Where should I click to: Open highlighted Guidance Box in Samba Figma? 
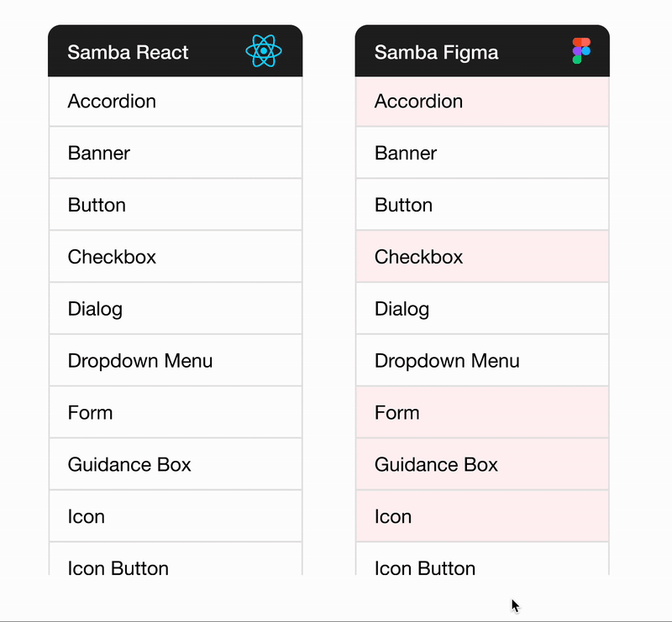click(x=482, y=464)
